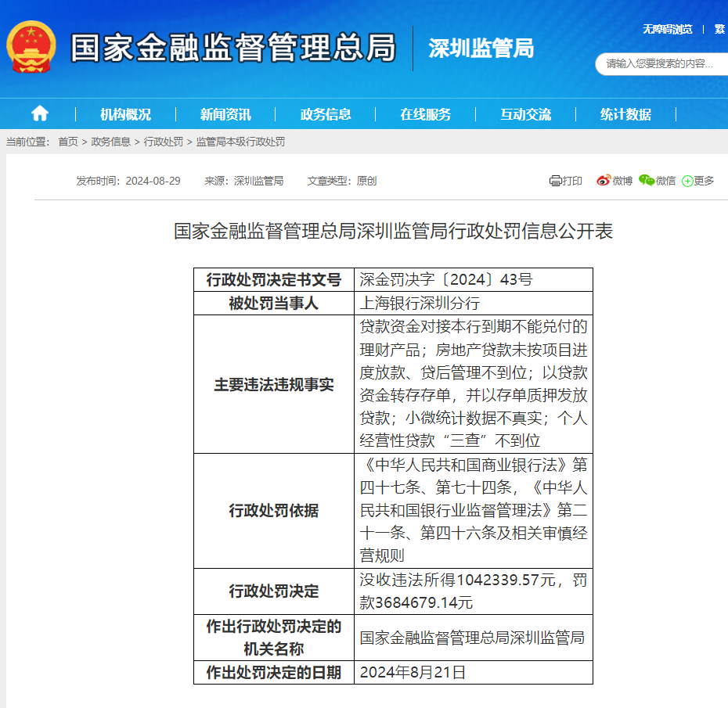Viewport: 728px width, 708px height.
Task: Open 机构概况 menu
Action: [125, 114]
